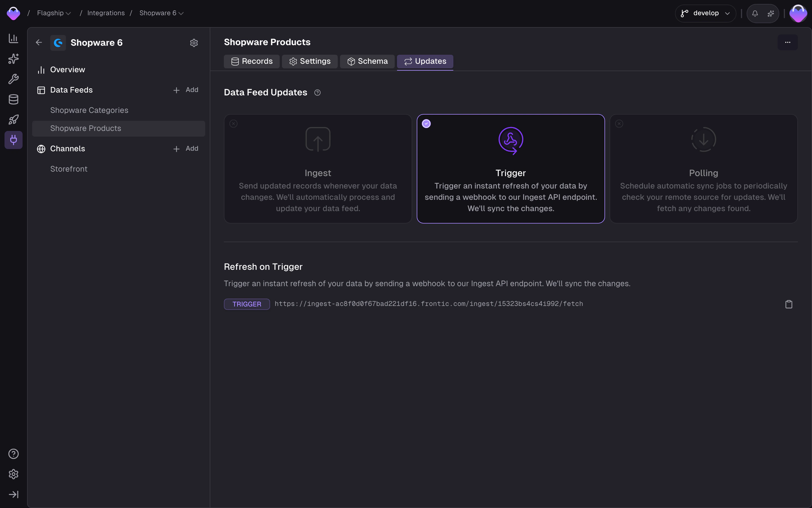Click the Refresh on Trigger heading
This screenshot has height=508, width=812.
coord(263,267)
